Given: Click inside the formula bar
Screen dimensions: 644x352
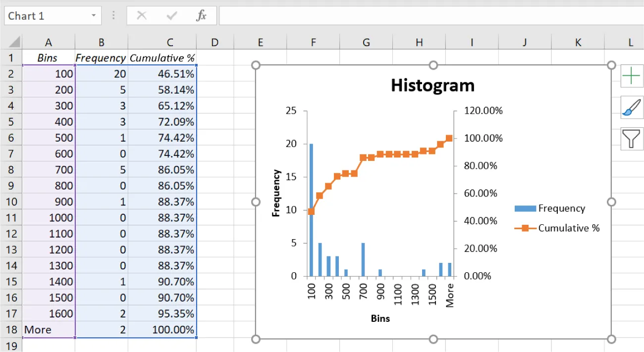Looking at the screenshot, I should click(x=347, y=15).
